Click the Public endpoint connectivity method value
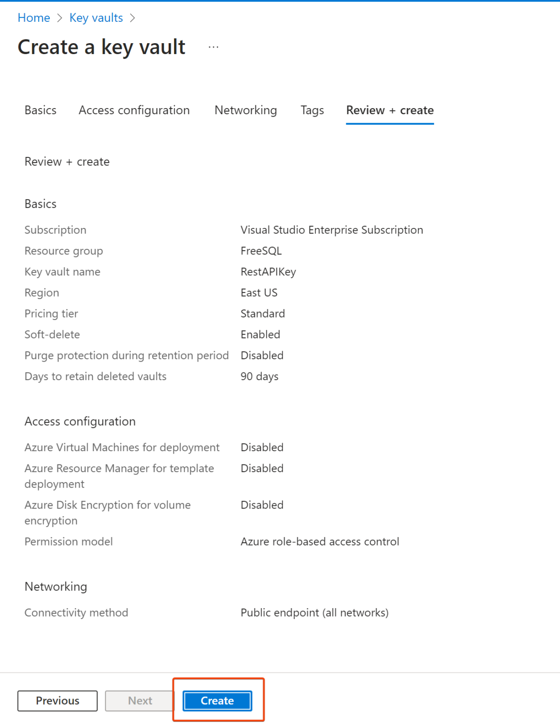This screenshot has height=728, width=560. 314,612
